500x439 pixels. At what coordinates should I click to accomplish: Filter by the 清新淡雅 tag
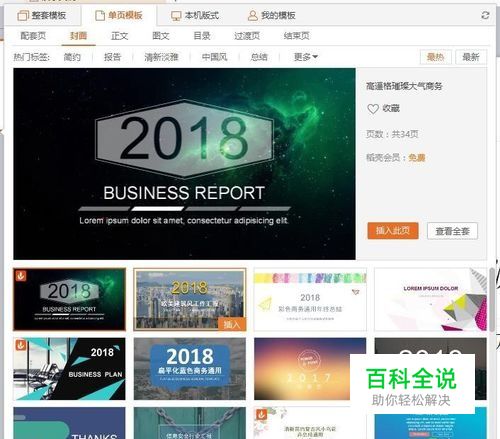pos(161,57)
